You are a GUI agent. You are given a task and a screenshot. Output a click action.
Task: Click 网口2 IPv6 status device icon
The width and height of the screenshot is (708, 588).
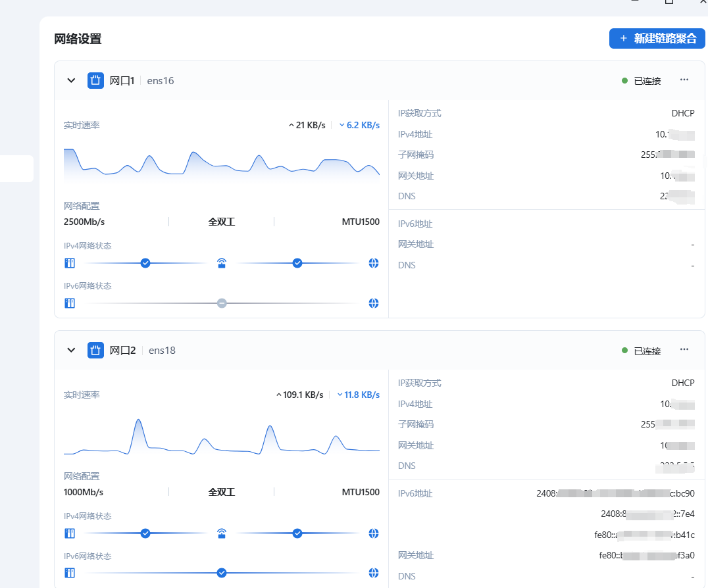(x=70, y=573)
